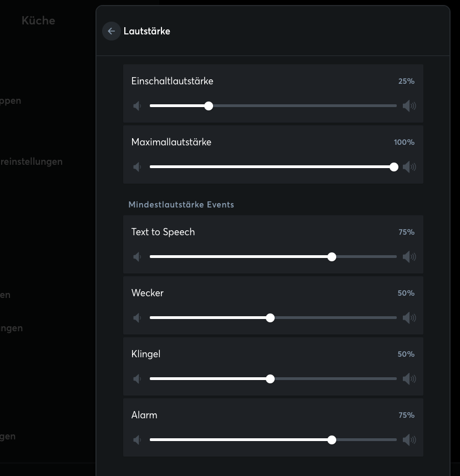Viewport: 460px width, 476px height.
Task: Click the quiet speaker icon under Wecker
Action: pyautogui.click(x=137, y=318)
